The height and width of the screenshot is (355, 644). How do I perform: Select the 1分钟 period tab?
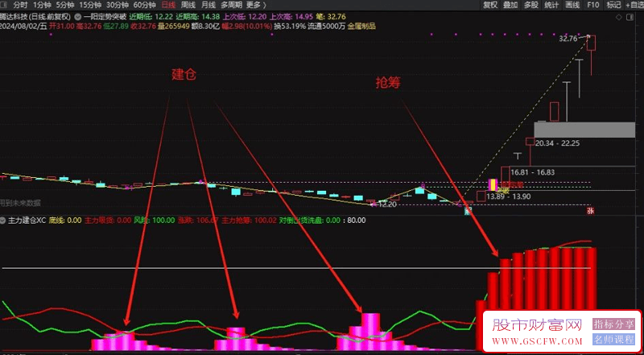[41, 5]
